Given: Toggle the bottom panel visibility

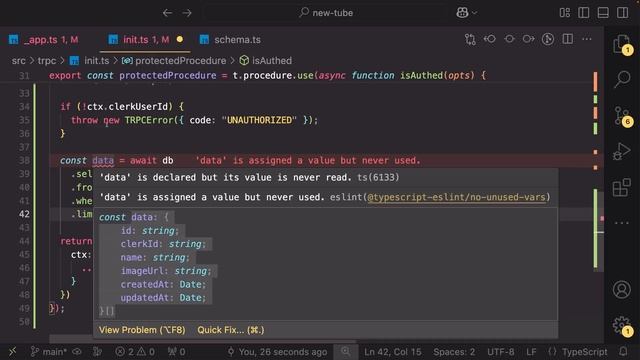Looking at the screenshot, I should pyautogui.click(x=603, y=13).
